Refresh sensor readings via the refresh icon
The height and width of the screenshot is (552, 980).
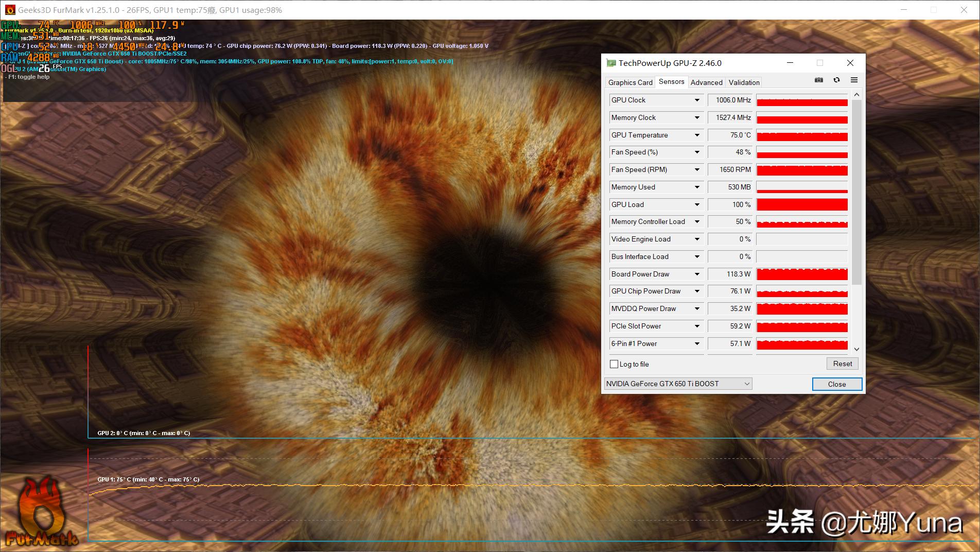click(x=836, y=80)
